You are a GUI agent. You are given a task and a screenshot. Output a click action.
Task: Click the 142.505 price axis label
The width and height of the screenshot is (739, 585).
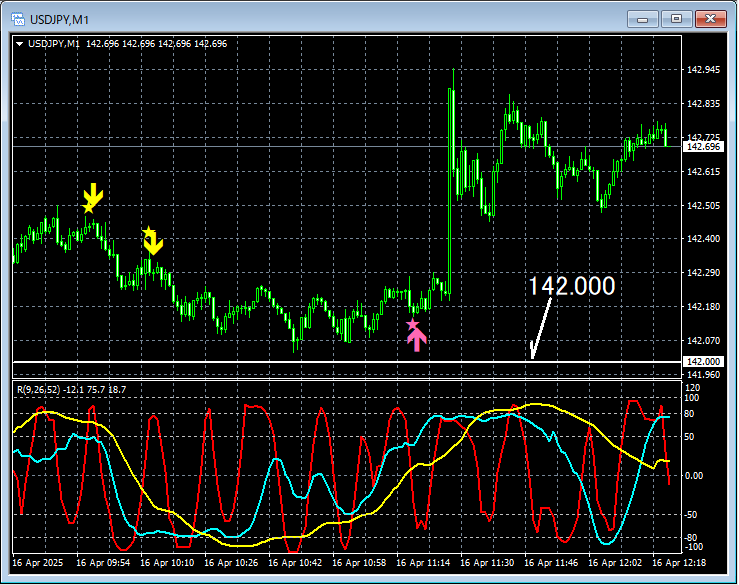click(x=703, y=206)
